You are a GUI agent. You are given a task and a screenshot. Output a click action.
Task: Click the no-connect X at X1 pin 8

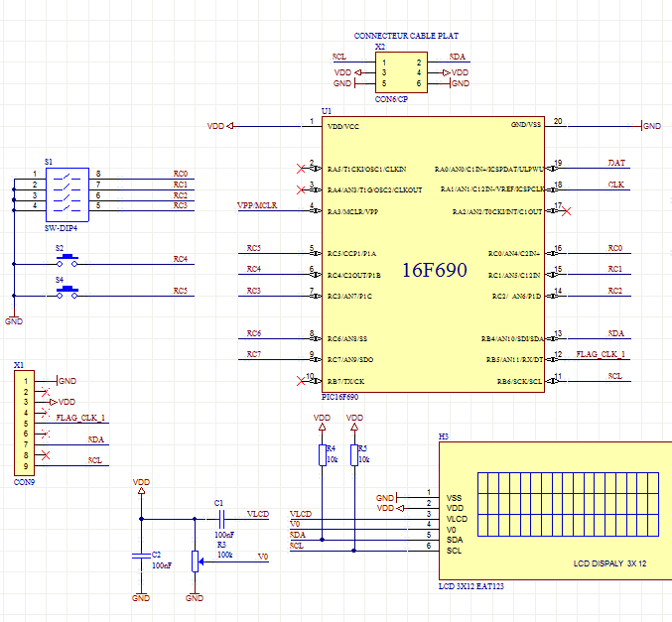pos(46,455)
